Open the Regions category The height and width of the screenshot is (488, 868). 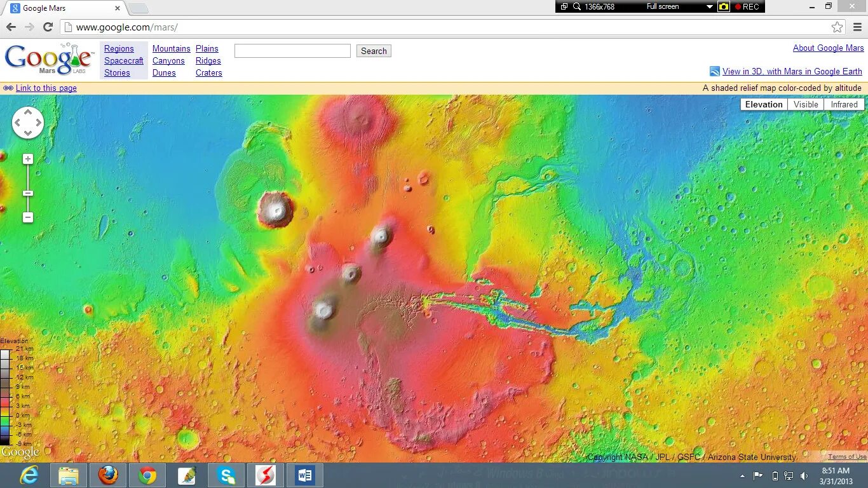[119, 49]
